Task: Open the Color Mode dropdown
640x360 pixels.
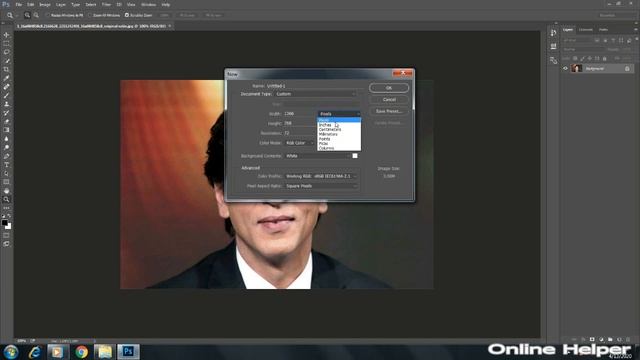Action: point(300,143)
